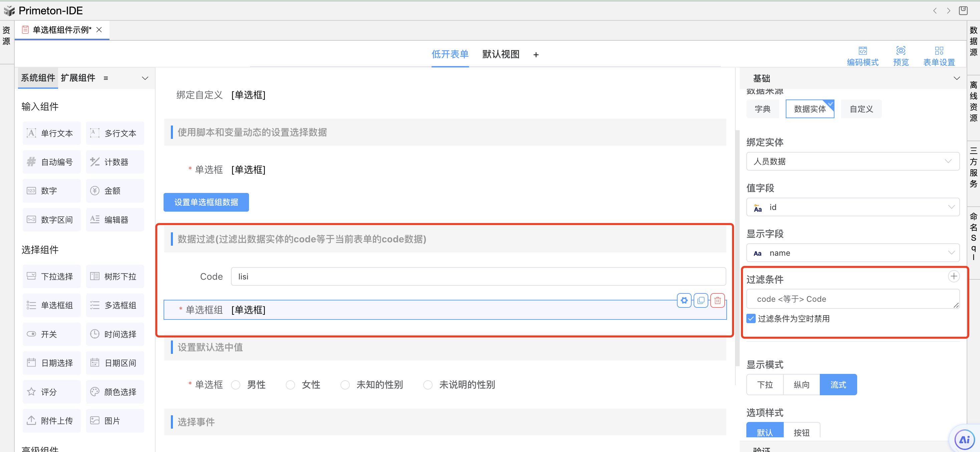Select the 未知的性别 radio option
980x452 pixels.
[345, 385]
